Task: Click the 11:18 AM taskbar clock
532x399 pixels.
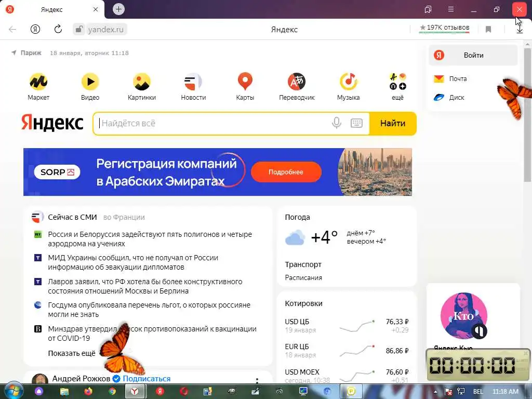Action: click(x=506, y=392)
